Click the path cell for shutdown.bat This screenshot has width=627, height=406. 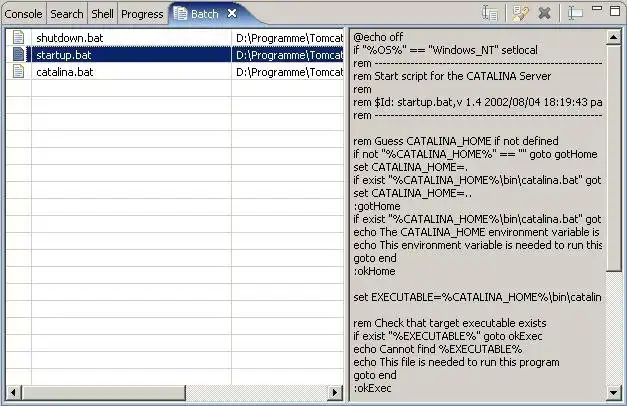point(288,38)
